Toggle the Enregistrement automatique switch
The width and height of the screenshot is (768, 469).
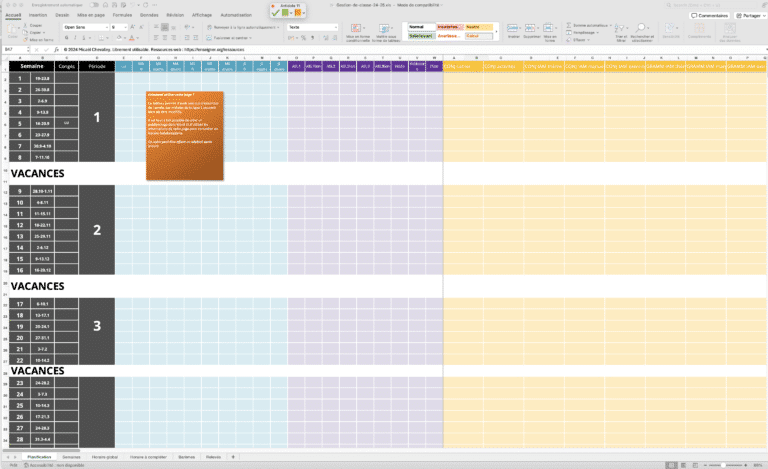[x=94, y=5]
